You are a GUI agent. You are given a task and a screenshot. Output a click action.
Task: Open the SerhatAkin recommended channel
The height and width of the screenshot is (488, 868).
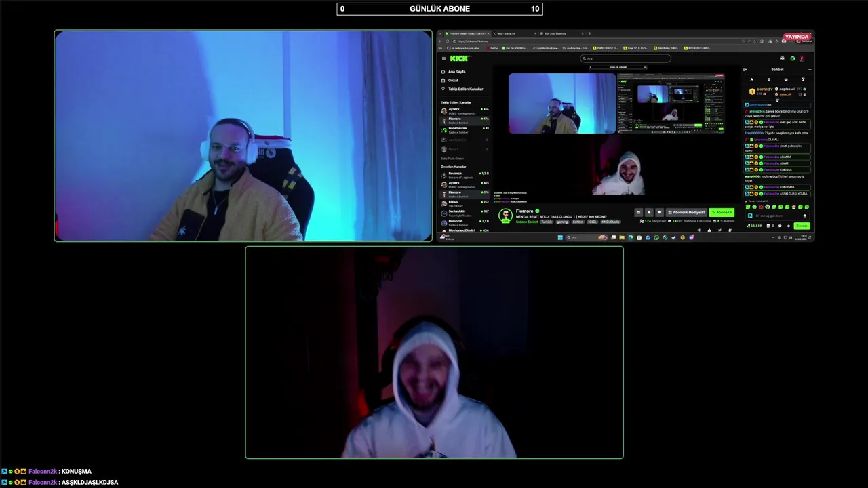point(465,212)
